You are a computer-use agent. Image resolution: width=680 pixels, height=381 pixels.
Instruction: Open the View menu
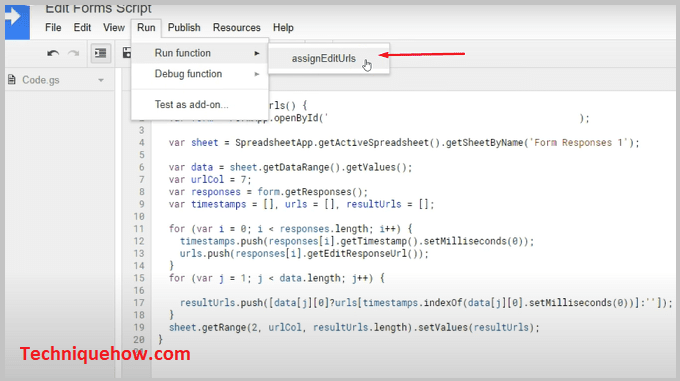pos(114,28)
